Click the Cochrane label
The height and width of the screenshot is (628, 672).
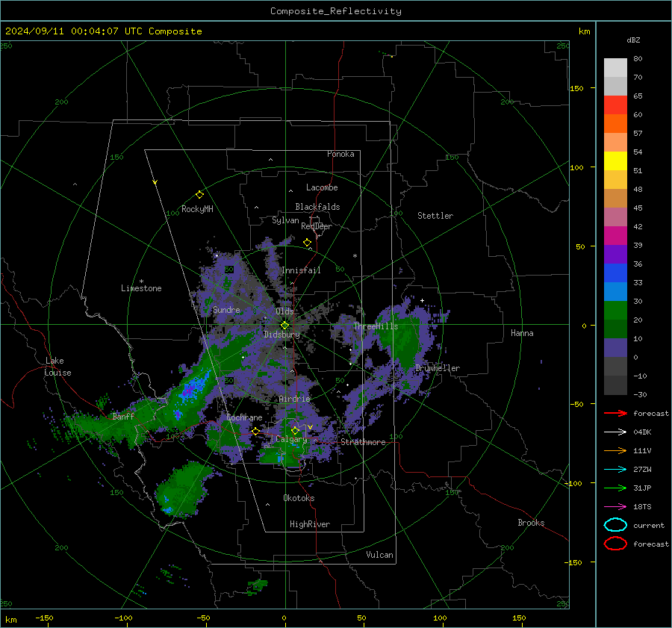click(x=244, y=417)
